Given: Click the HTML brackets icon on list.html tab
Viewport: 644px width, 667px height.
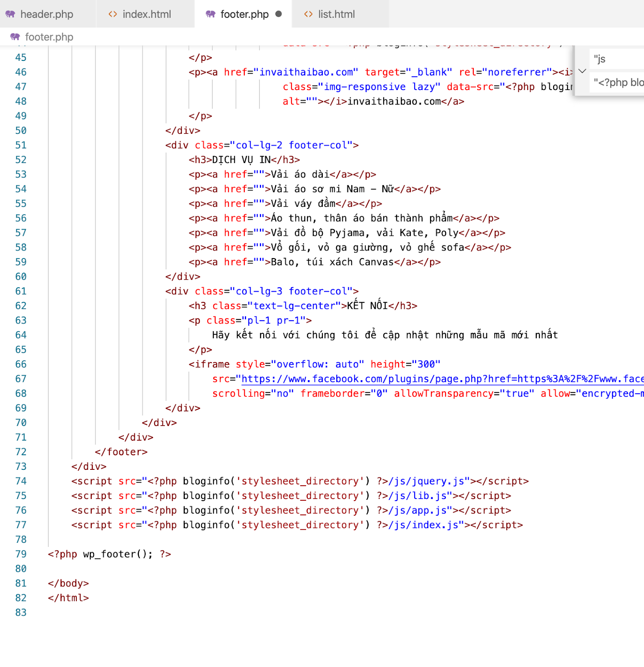Looking at the screenshot, I should (x=308, y=14).
